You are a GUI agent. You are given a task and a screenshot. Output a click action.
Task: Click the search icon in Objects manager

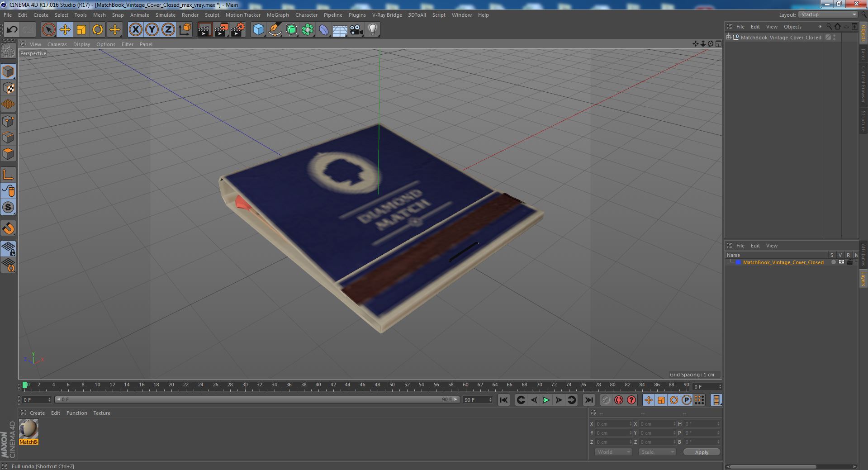829,27
